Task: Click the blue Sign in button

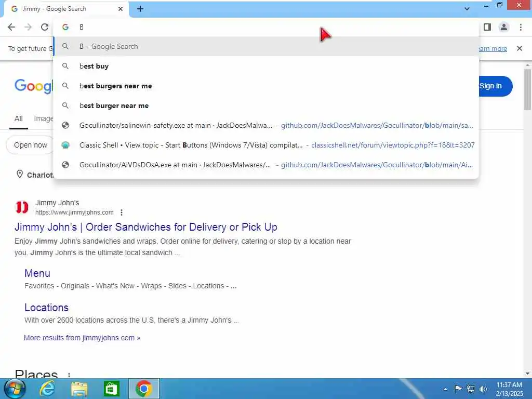Action: click(495, 86)
